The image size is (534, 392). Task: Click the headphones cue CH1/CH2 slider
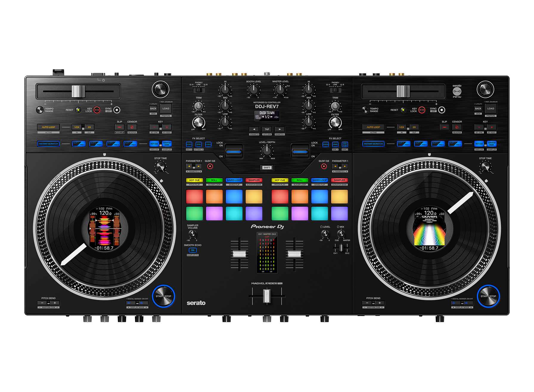tap(341, 247)
